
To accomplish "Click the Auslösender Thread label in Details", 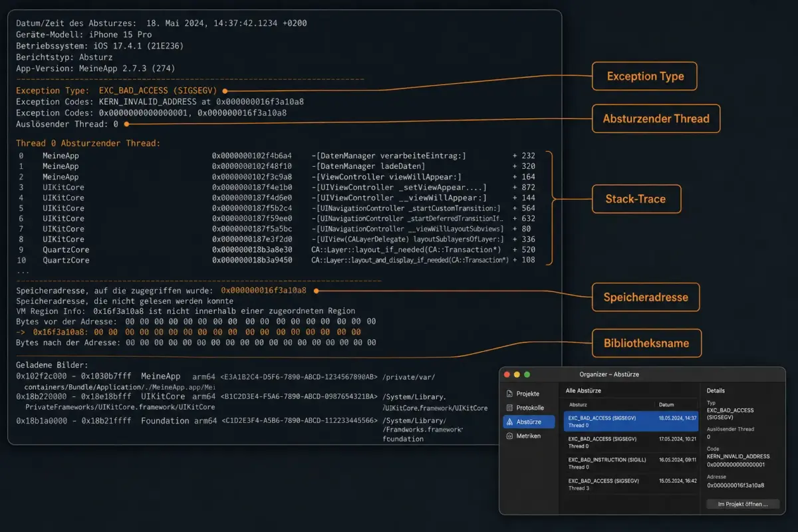I will (x=730, y=429).
